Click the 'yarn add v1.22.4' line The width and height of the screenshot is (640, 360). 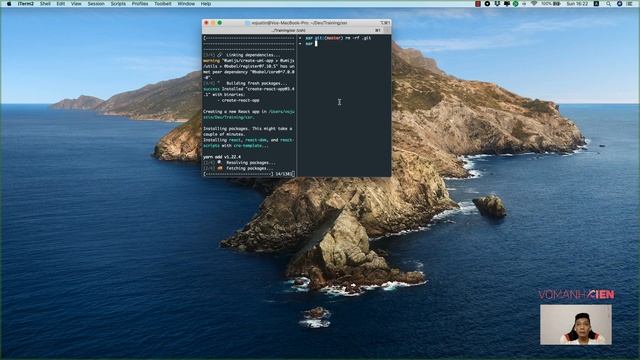tap(222, 157)
